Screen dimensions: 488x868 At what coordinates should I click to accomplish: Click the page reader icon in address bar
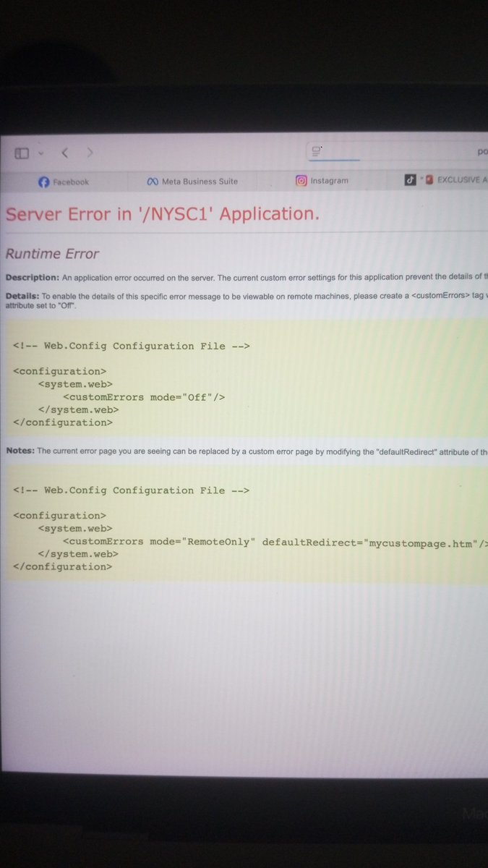(316, 151)
